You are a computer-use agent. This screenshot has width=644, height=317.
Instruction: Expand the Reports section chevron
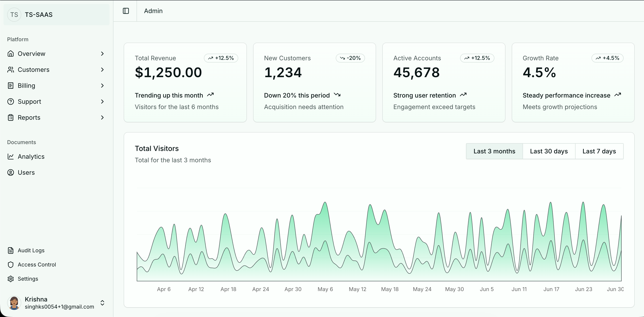(x=102, y=117)
